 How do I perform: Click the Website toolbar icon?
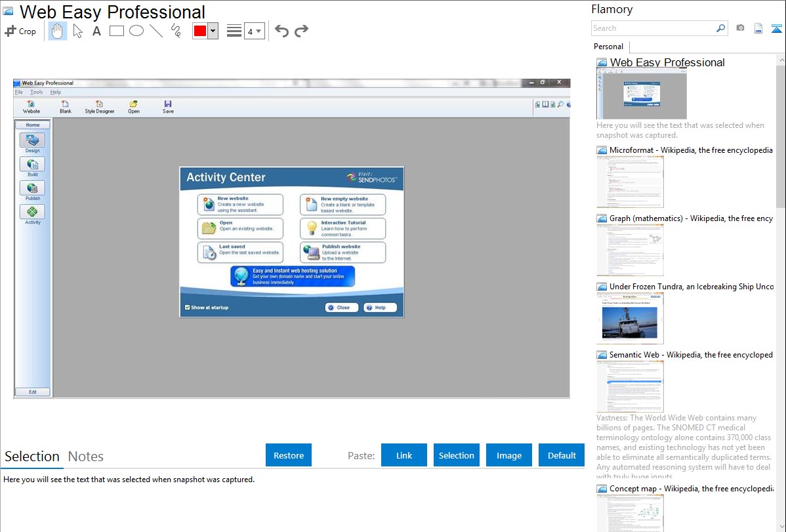[31, 107]
